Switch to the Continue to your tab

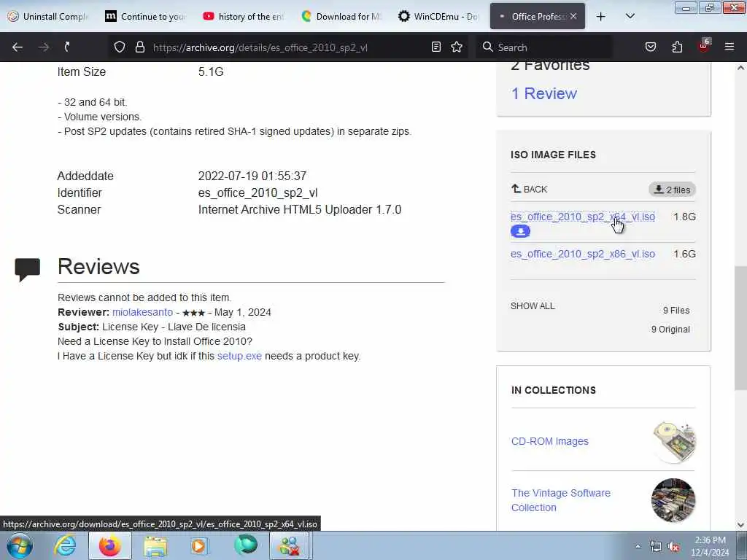point(146,17)
